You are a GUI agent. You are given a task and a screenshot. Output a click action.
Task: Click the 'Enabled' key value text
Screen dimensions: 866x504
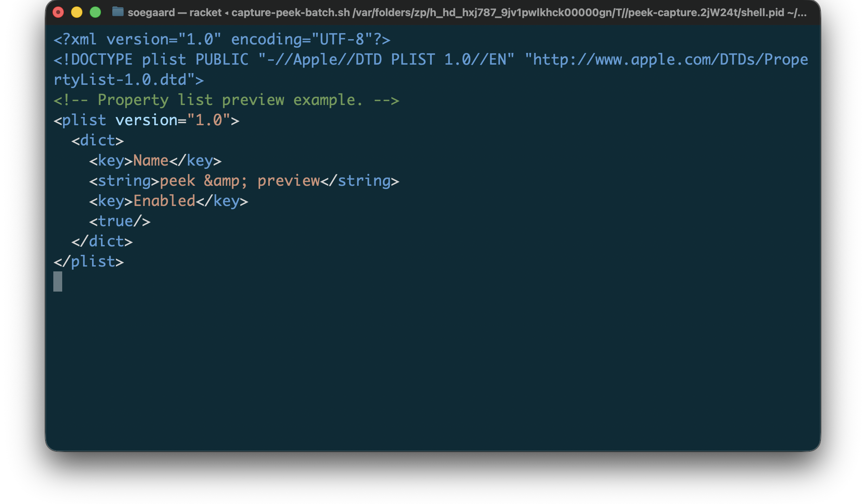[x=164, y=201]
